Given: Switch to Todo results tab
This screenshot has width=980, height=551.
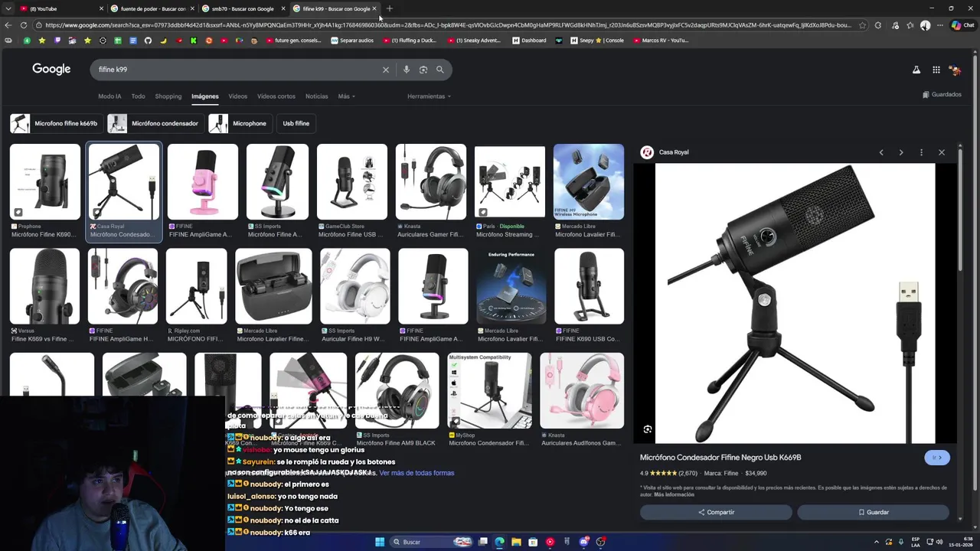Looking at the screenshot, I should click(138, 96).
